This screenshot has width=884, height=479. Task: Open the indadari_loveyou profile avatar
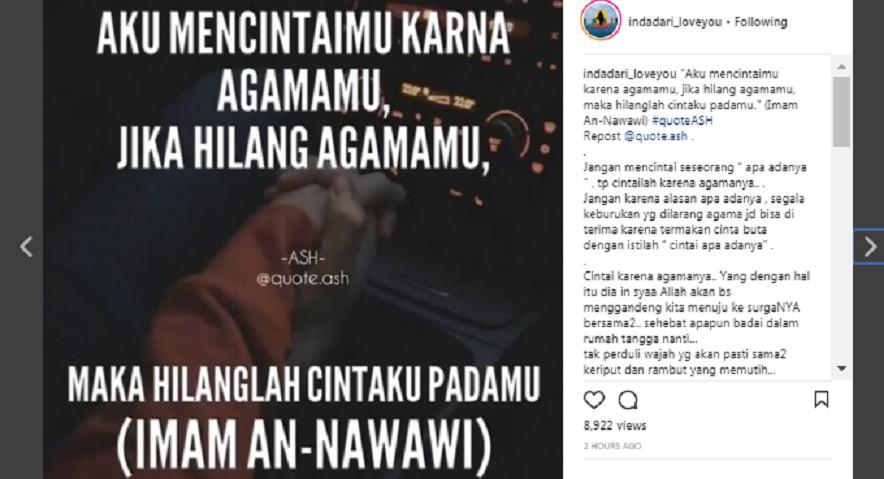click(601, 21)
